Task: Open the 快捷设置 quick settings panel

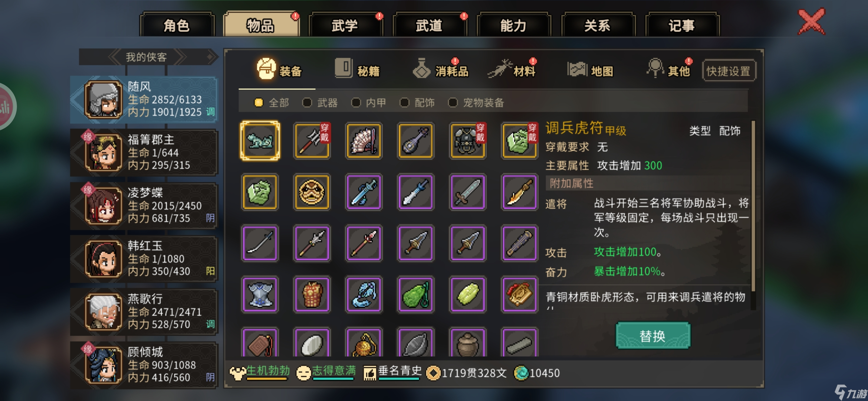Action: click(729, 71)
